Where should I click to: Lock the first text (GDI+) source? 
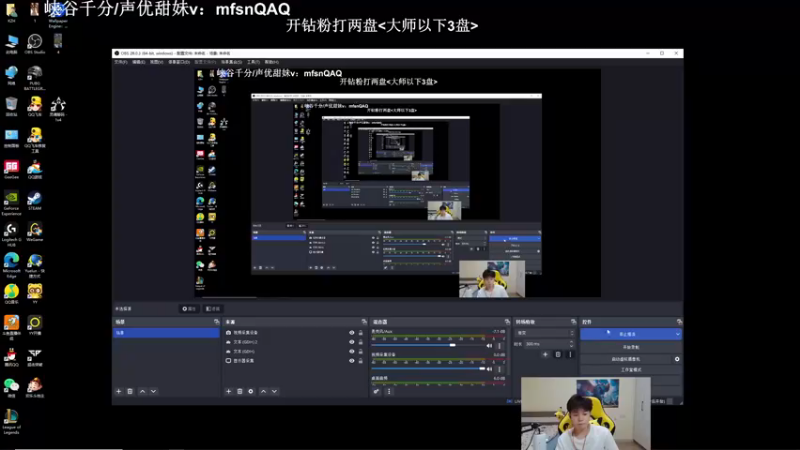[361, 342]
